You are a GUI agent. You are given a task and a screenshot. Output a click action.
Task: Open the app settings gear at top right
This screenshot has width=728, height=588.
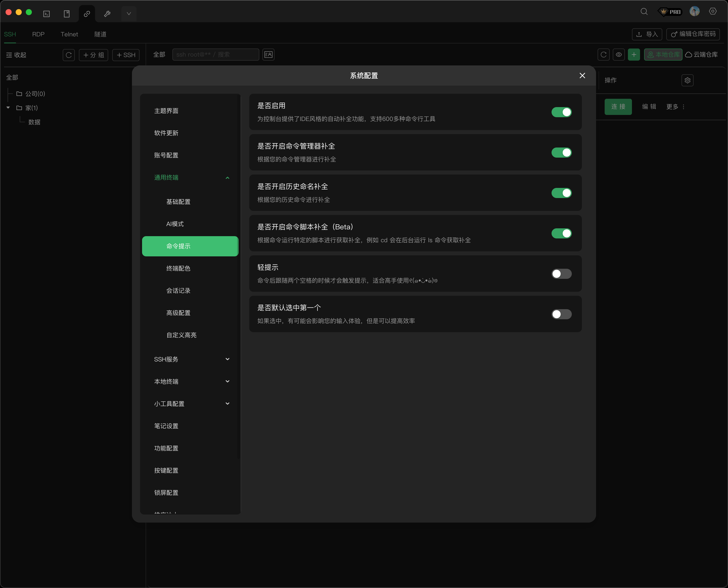712,12
